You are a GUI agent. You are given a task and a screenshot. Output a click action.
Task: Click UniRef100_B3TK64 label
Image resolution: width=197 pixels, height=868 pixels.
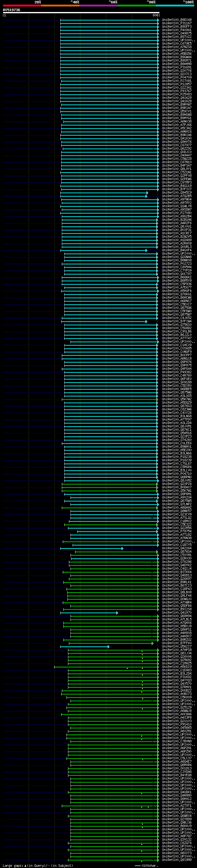tap(177, 572)
